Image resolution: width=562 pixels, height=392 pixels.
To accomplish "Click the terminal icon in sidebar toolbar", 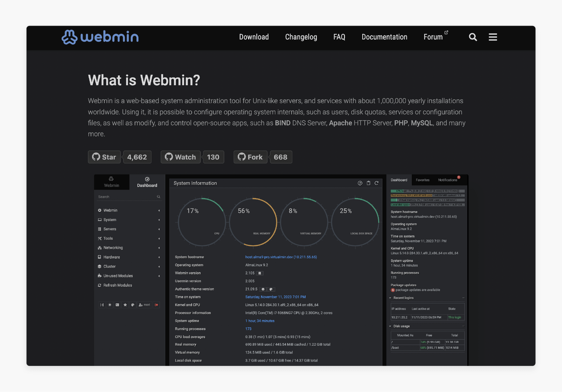I will [117, 305].
